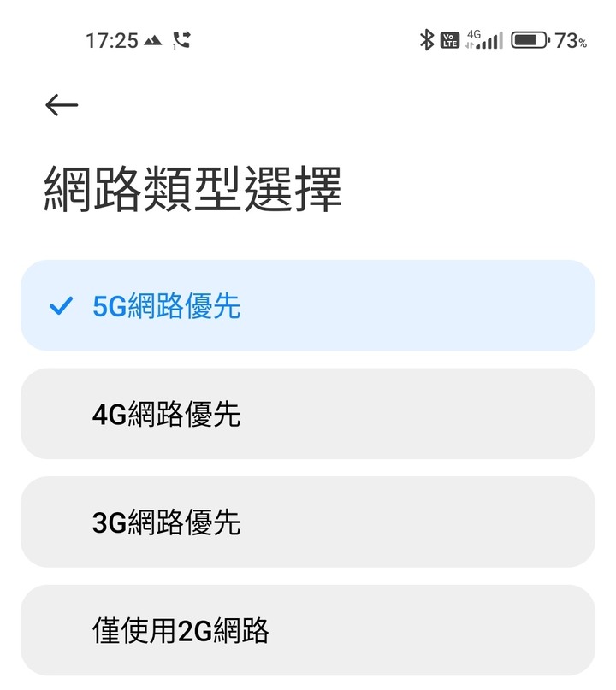The height and width of the screenshot is (690, 616).
Task: Tap the 僅使用2G網路 text label
Action: point(181,631)
